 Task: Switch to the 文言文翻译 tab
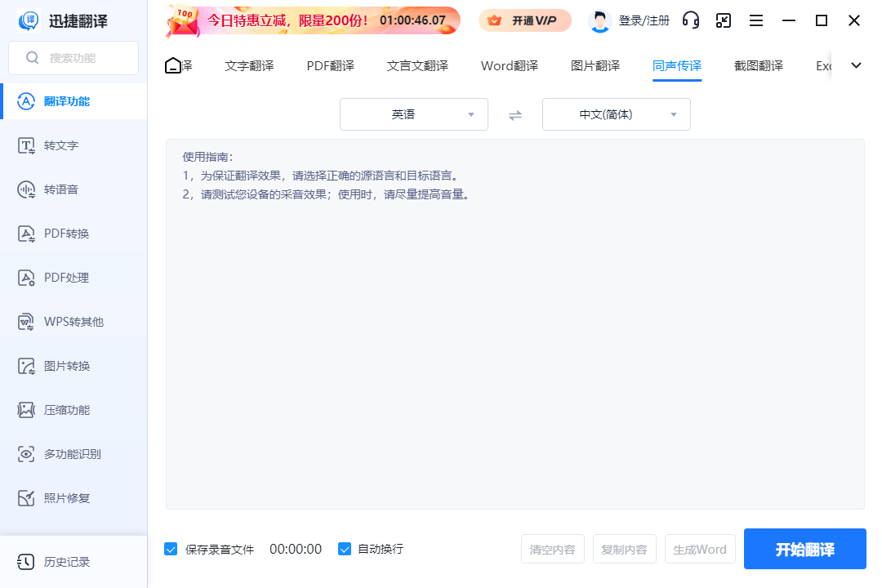point(418,66)
